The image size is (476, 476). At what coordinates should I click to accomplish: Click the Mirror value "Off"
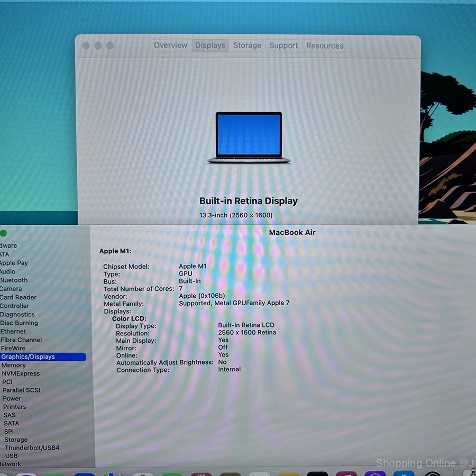pyautogui.click(x=223, y=347)
